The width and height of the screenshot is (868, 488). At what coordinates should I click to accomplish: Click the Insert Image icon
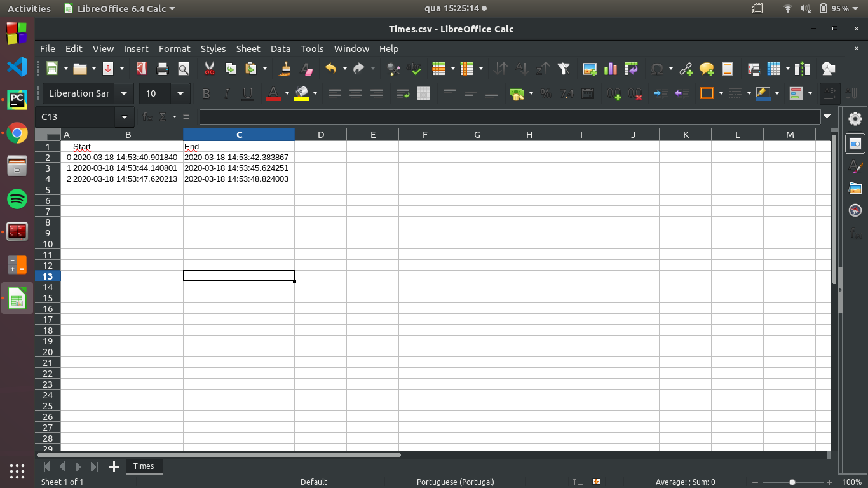[590, 69]
